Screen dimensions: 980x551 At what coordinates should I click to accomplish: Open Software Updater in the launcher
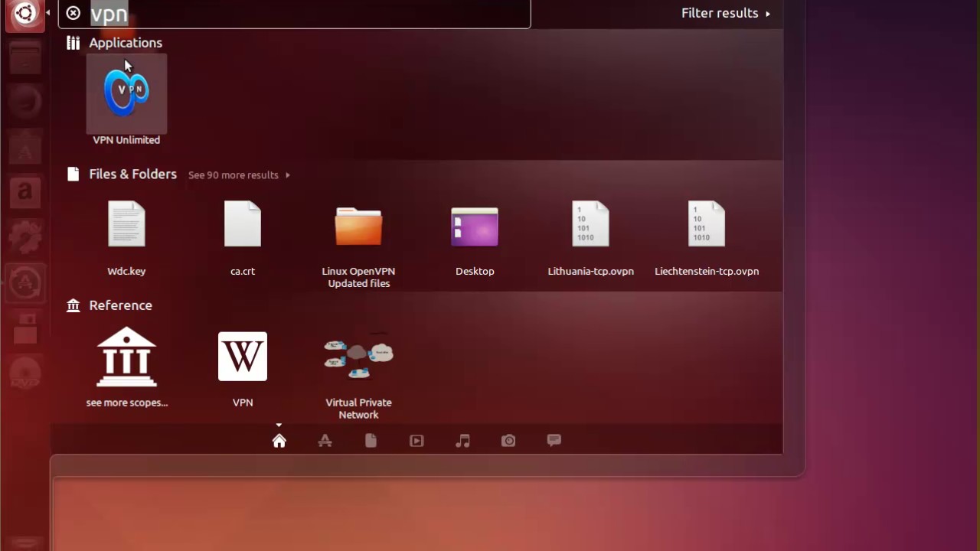(x=25, y=284)
